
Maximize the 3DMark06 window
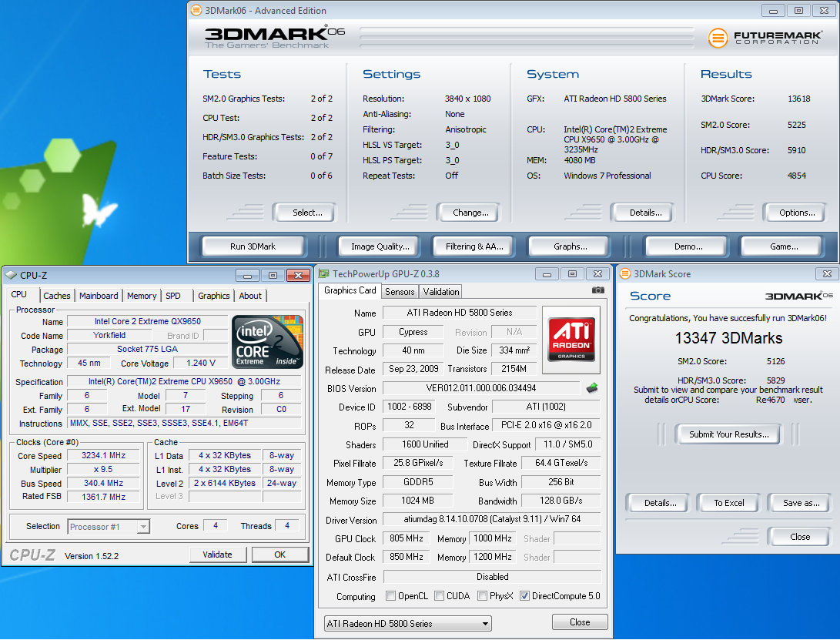pos(798,10)
